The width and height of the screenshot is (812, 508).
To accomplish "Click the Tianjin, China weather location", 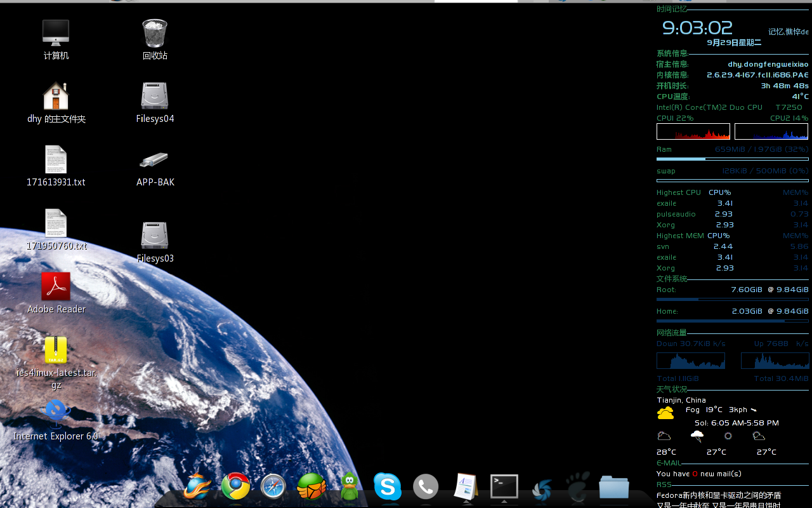I will 681,400.
